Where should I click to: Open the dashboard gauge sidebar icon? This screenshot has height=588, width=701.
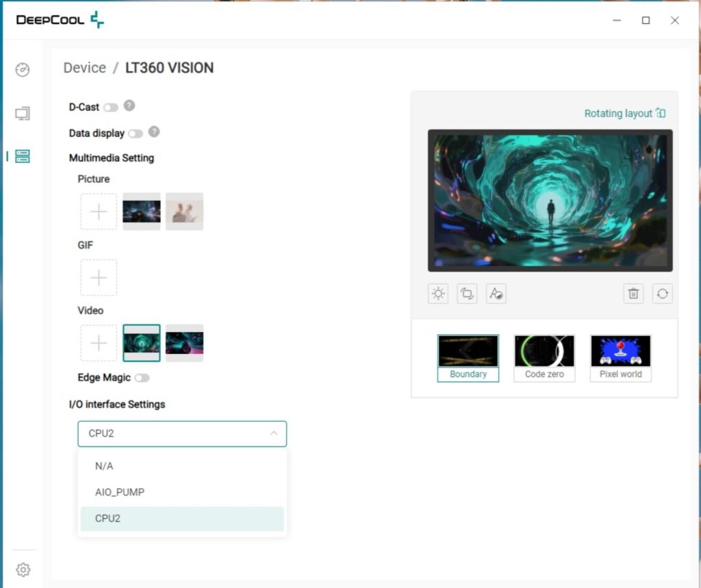click(x=23, y=70)
